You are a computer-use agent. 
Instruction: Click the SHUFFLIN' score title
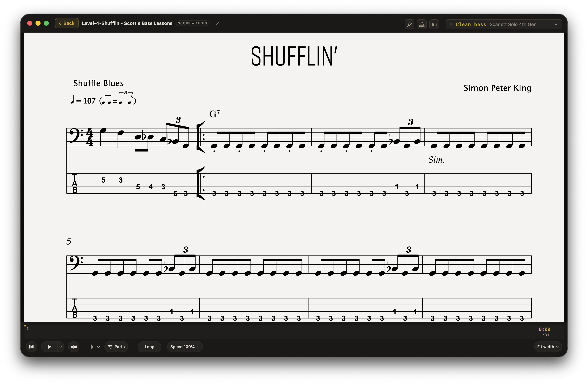point(294,56)
